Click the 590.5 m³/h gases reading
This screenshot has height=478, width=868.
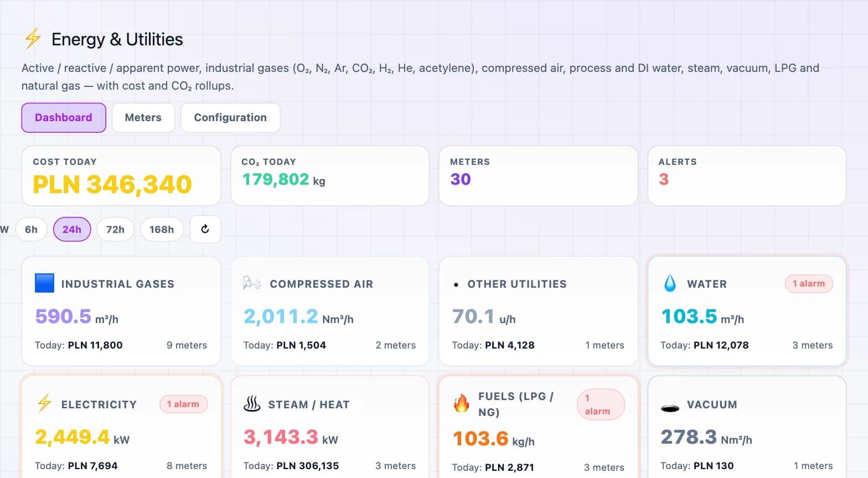tap(77, 316)
